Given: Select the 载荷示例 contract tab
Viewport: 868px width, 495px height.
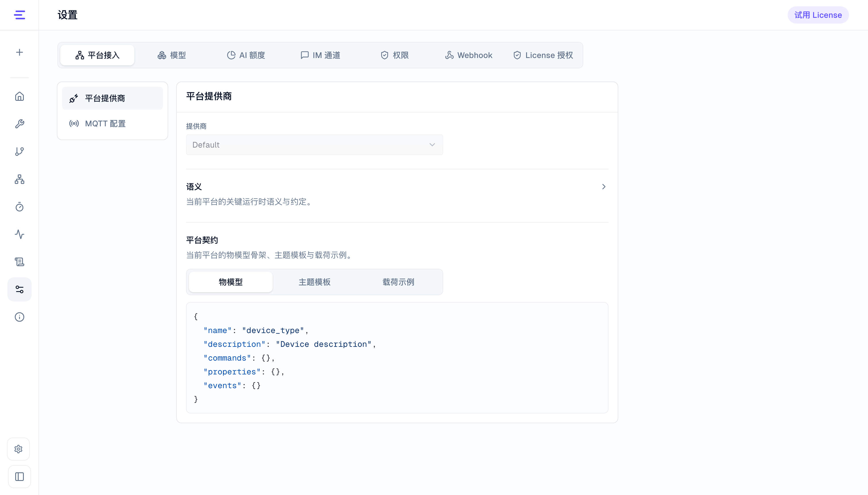Looking at the screenshot, I should (x=398, y=282).
